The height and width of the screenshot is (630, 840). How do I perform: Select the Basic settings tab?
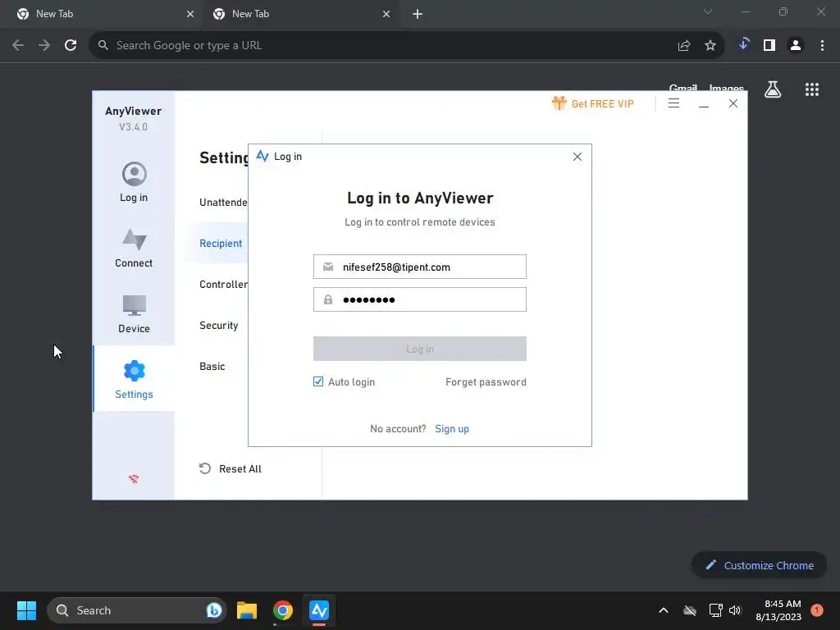[212, 367]
